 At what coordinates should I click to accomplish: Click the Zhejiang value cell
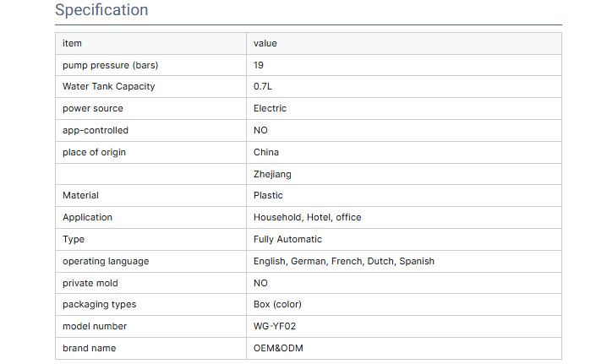(x=273, y=174)
